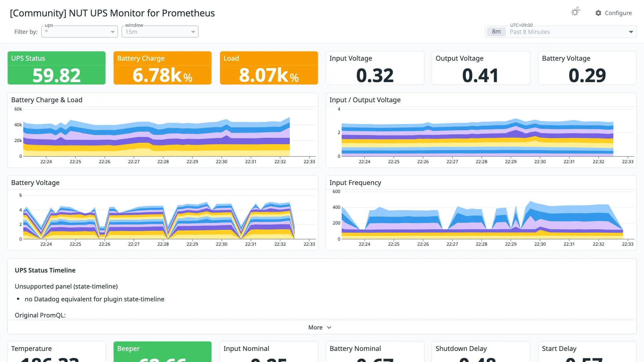This screenshot has width=644, height=362.
Task: Click the Input Nominal widget header
Action: [246, 349]
